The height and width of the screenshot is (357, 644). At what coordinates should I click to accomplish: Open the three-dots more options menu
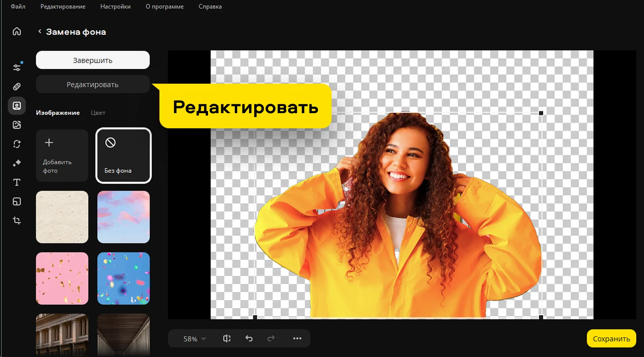click(x=297, y=339)
